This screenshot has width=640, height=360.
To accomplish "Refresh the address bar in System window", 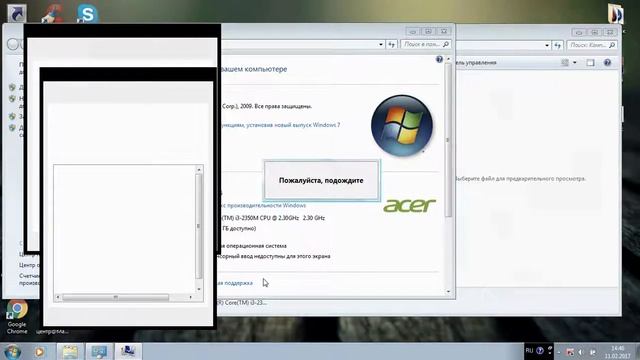I will [x=391, y=44].
